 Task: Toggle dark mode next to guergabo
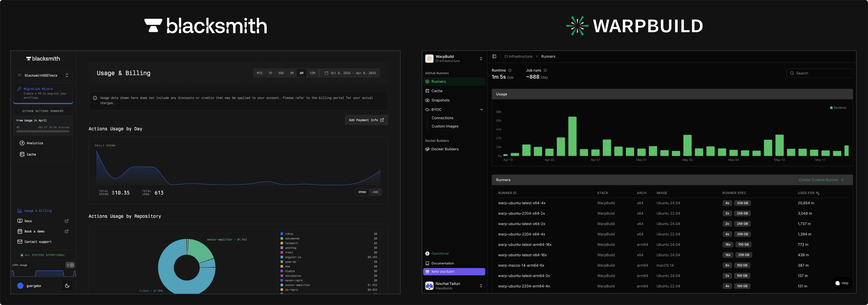pos(67,285)
